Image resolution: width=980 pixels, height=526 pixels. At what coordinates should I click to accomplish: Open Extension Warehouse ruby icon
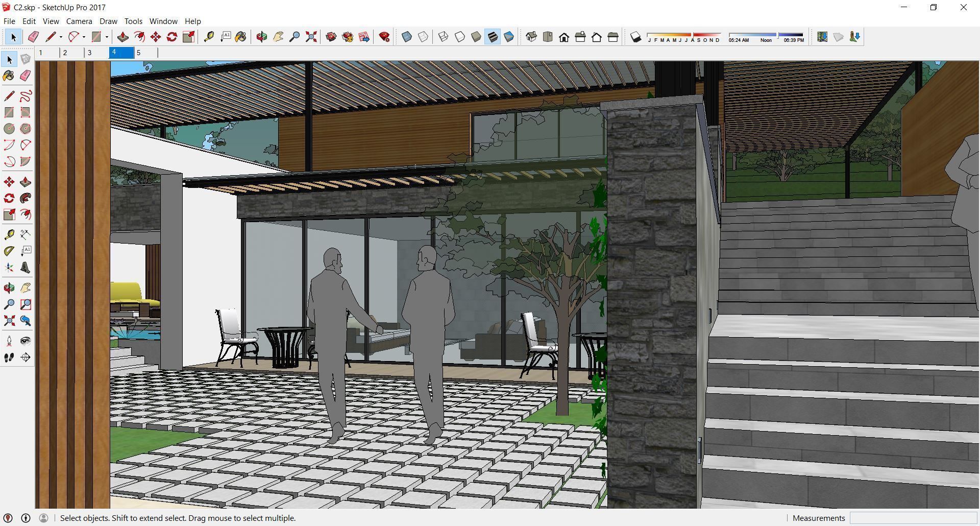point(384,37)
